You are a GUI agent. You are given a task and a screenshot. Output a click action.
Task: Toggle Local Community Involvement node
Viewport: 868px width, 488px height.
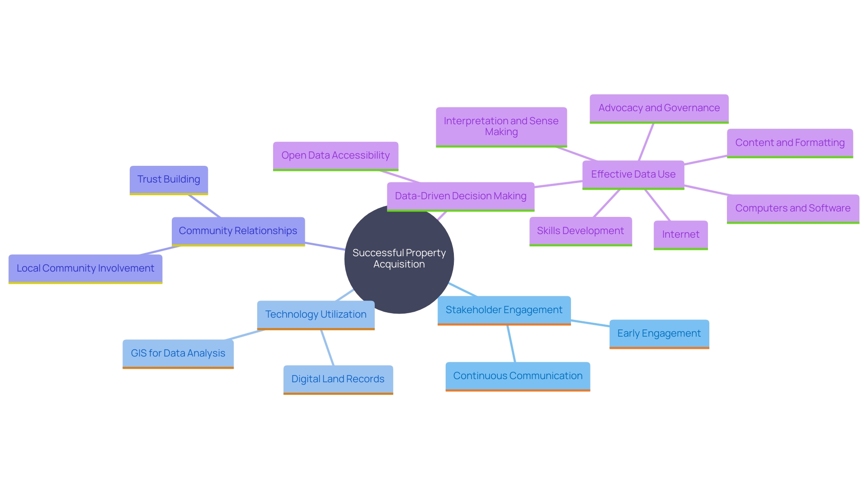click(89, 269)
